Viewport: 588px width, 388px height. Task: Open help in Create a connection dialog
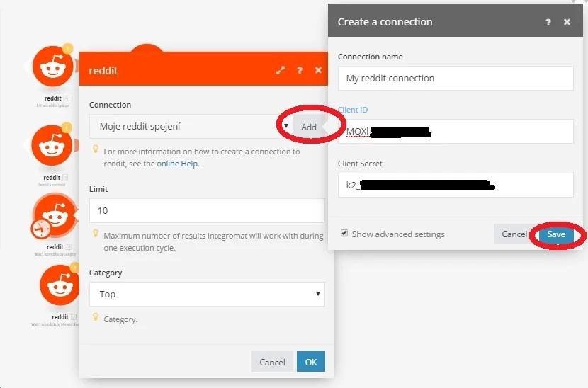coord(548,22)
